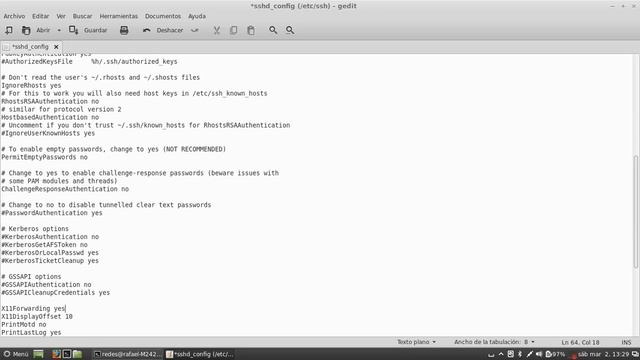Screen dimensions: 640x360
Task: Switch to the redes@rafael terminal taskbar window
Action: coord(128,354)
